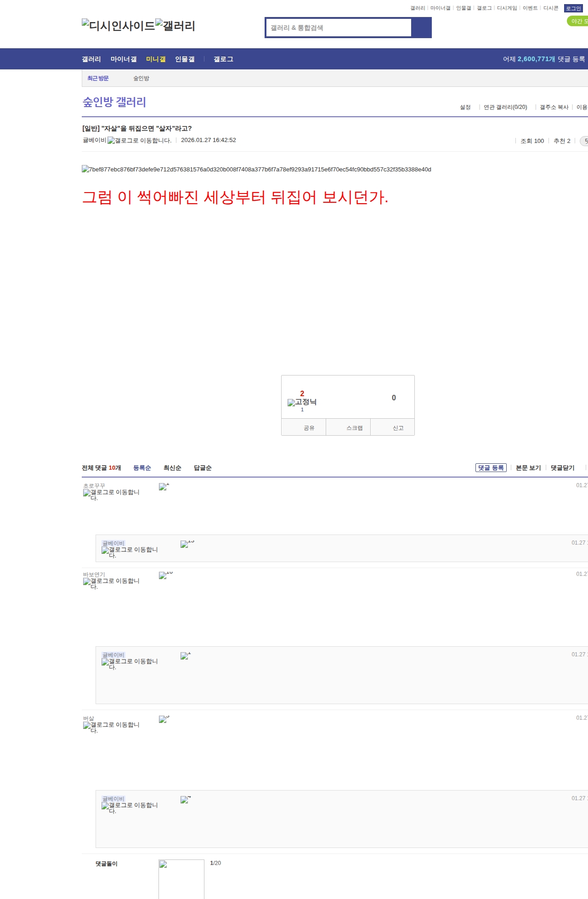Click the yesterday comment count 2,600,771개
The width and height of the screenshot is (588, 899).
click(x=537, y=59)
